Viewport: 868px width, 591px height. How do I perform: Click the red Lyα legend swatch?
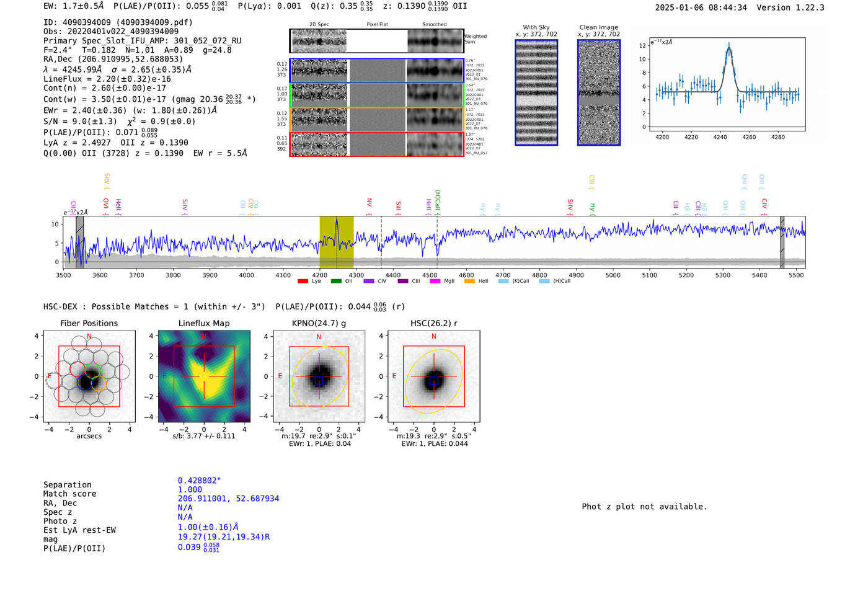tap(303, 281)
